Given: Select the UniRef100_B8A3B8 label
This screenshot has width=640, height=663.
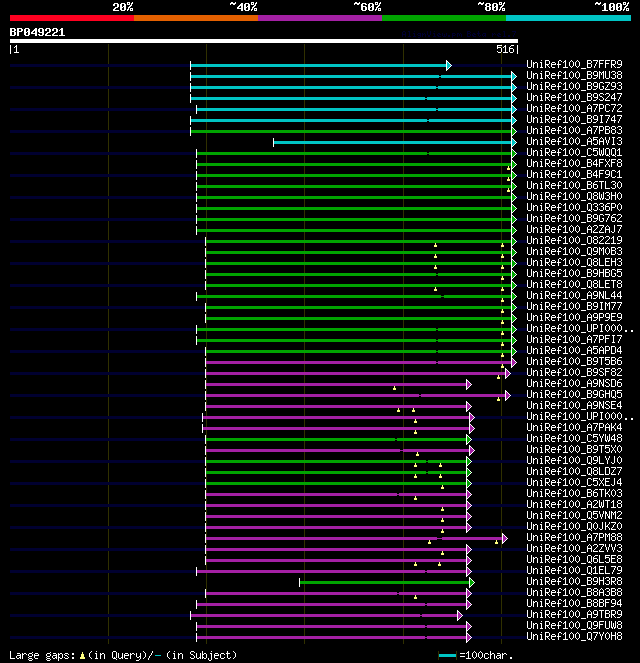Looking at the screenshot, I should click(574, 592).
